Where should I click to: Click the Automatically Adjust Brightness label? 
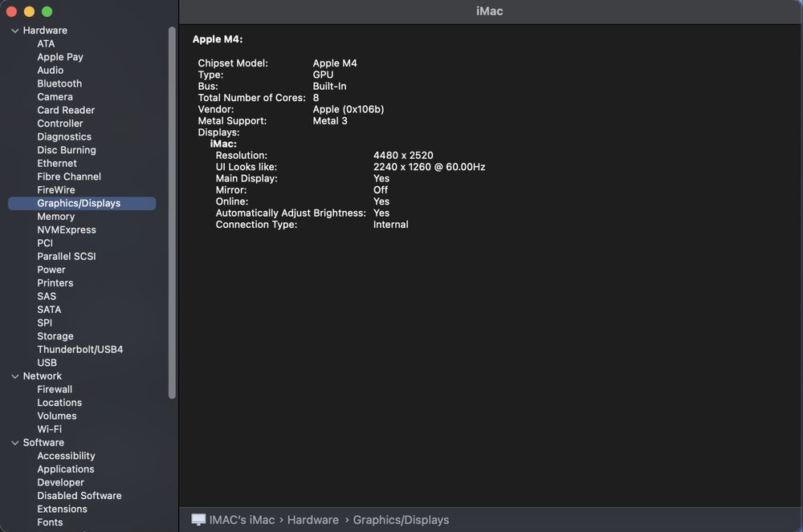pyautogui.click(x=291, y=213)
